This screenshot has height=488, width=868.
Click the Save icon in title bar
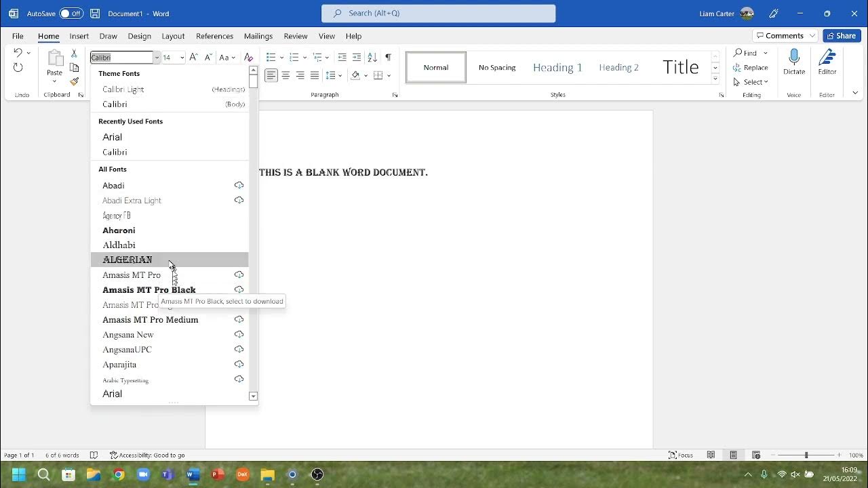[95, 14]
